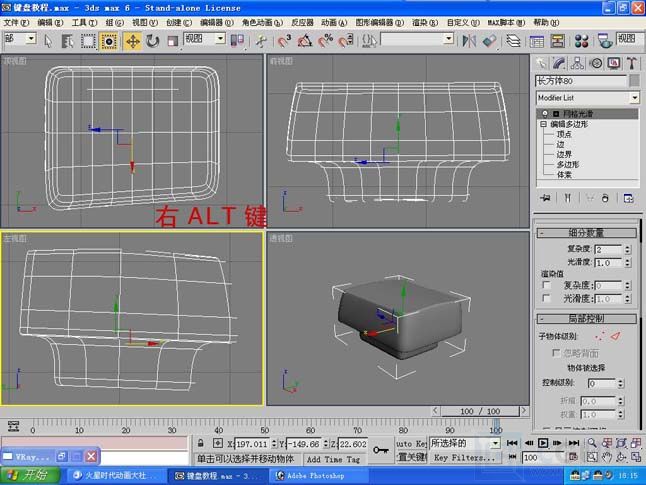This screenshot has width=646, height=485.
Task: Click the Select and Manipulate icon
Action: (x=260, y=41)
